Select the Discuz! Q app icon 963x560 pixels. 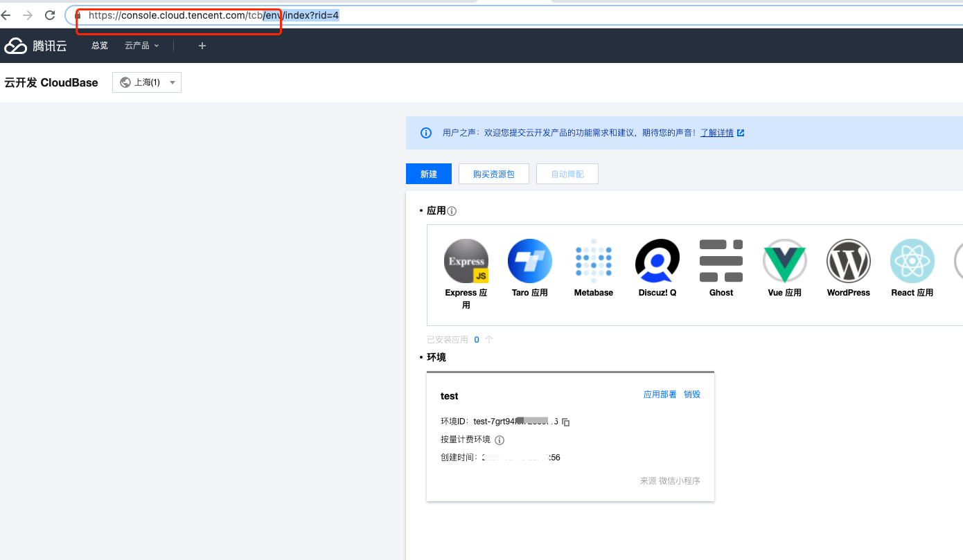(x=657, y=261)
